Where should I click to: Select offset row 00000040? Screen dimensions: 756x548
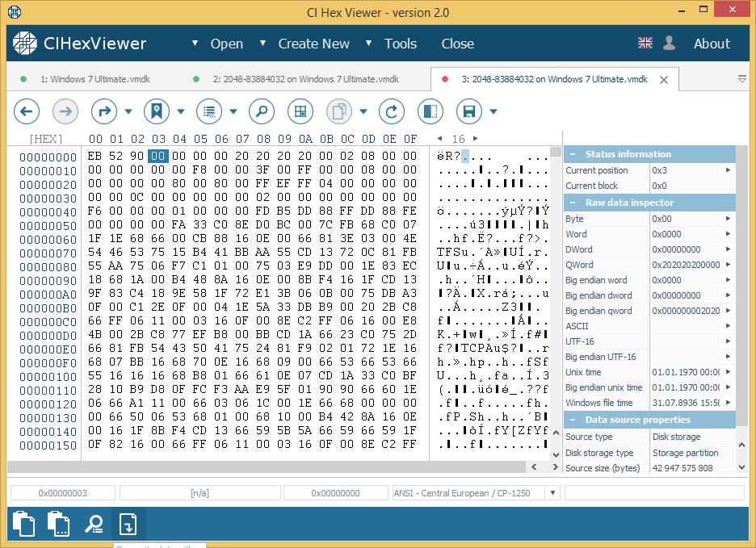click(x=48, y=212)
